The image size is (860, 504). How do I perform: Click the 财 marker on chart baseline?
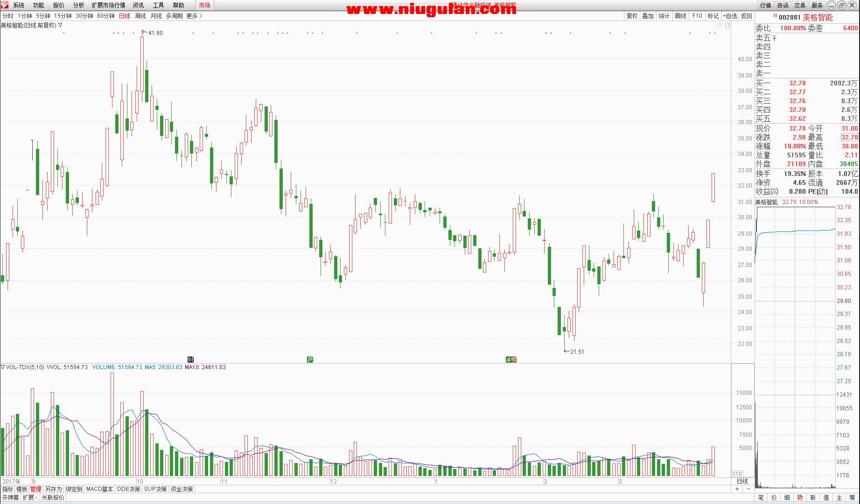[190, 359]
